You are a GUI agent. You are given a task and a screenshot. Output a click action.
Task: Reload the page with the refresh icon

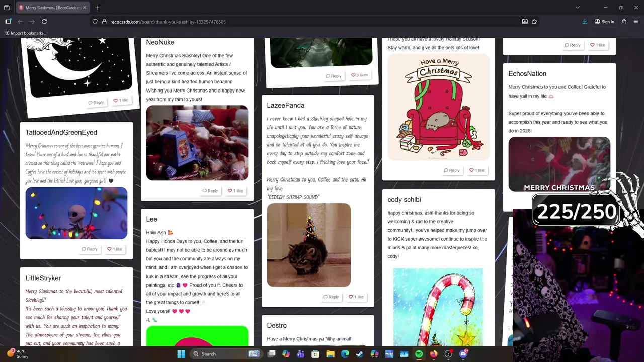[44, 22]
